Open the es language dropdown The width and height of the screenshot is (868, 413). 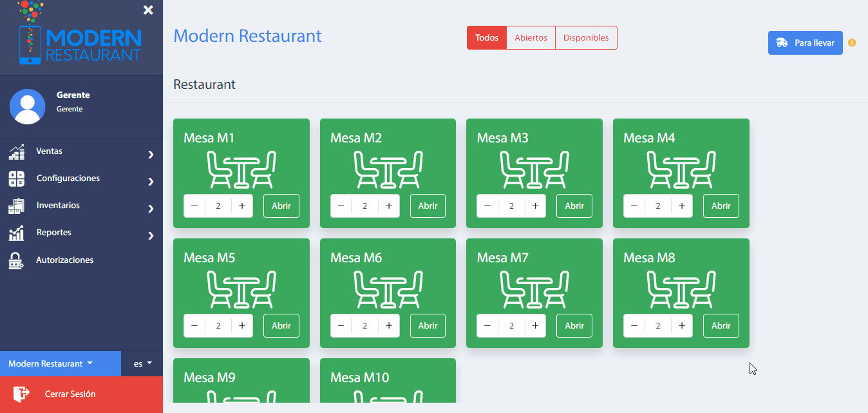(142, 363)
